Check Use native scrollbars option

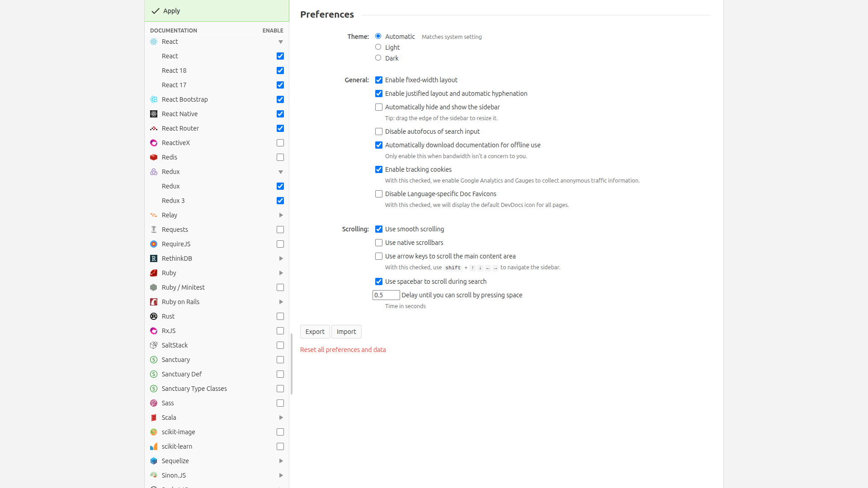[x=379, y=243]
